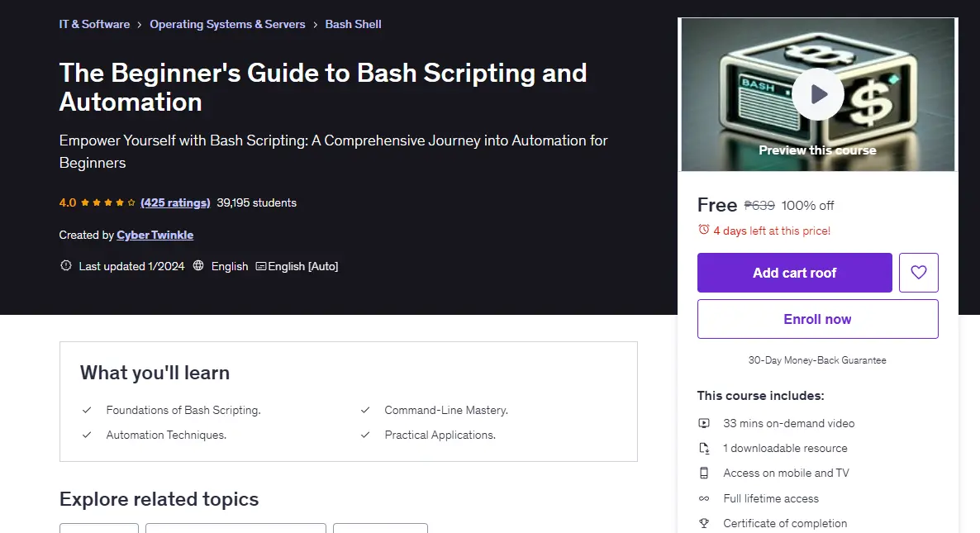Screen dimensions: 980x533
Task: Click the Add cart roof button
Action: 794,273
